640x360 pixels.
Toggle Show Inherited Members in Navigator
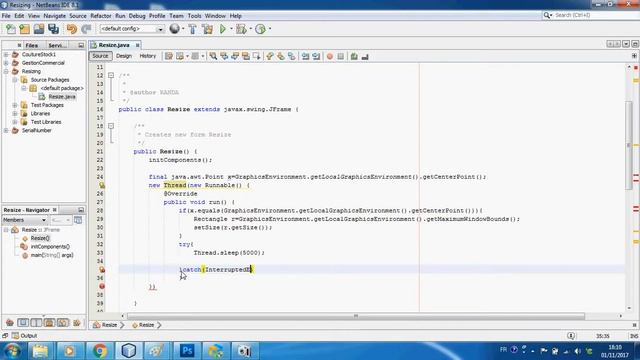9,323
